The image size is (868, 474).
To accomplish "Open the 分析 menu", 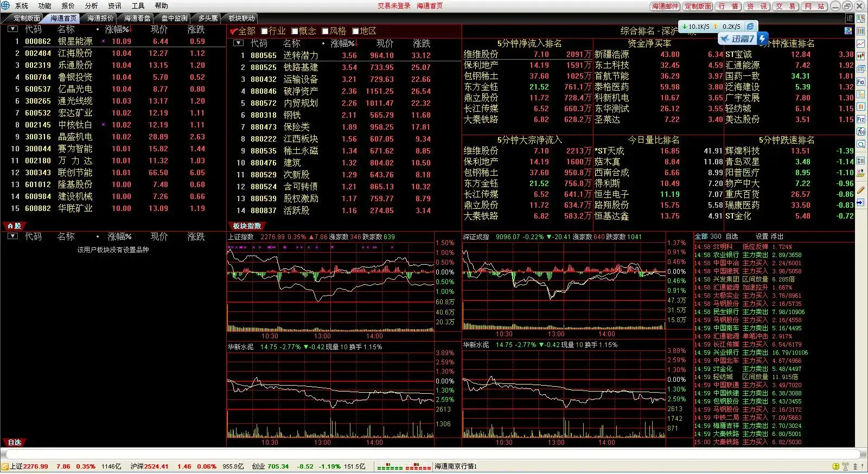I will [92, 6].
